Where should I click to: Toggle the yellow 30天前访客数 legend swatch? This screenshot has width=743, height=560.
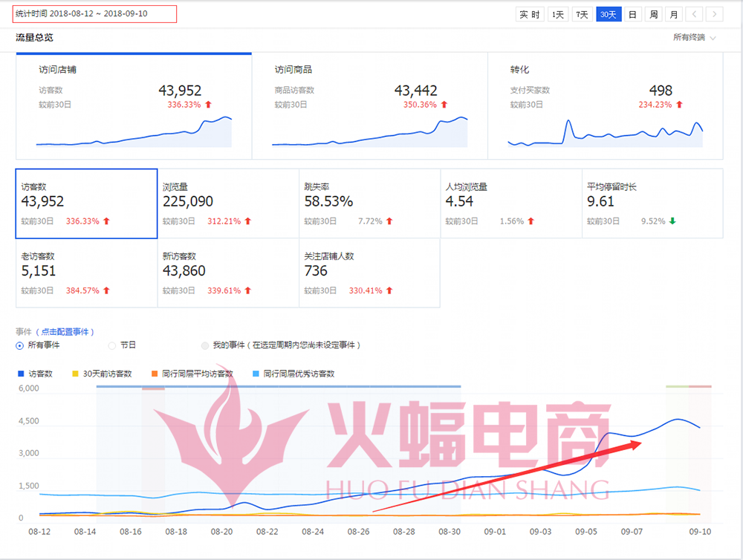75,374
